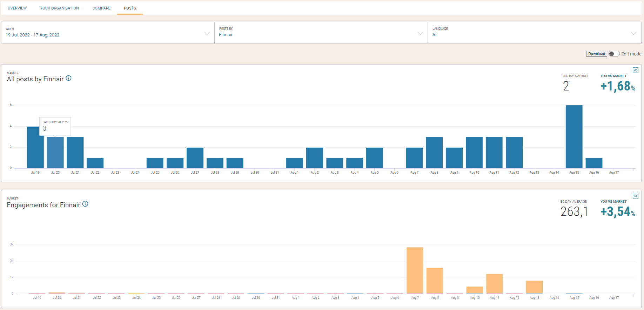
Task: Select the Aug 16 posts bar
Action: (x=594, y=163)
